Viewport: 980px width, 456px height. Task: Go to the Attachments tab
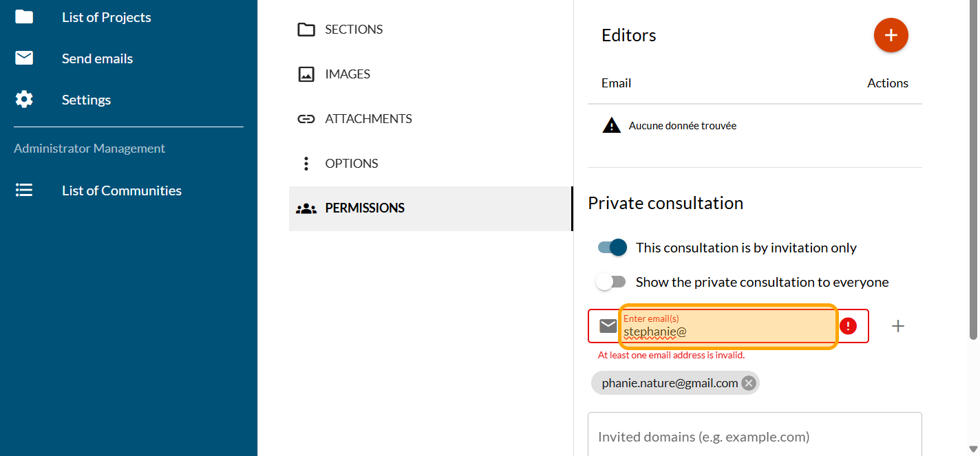368,119
